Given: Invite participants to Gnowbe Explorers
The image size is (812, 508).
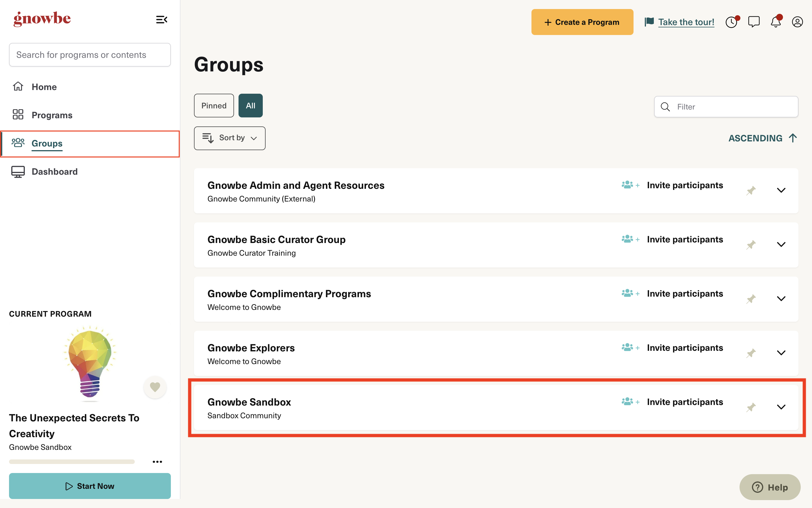Looking at the screenshot, I should 685,347.
